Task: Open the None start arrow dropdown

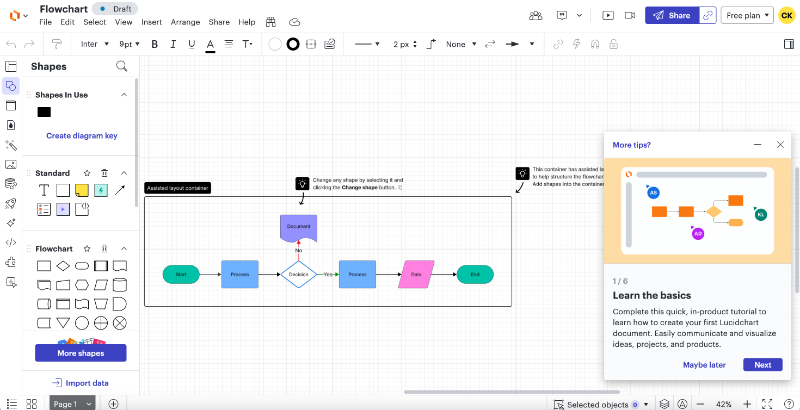Action: point(461,44)
